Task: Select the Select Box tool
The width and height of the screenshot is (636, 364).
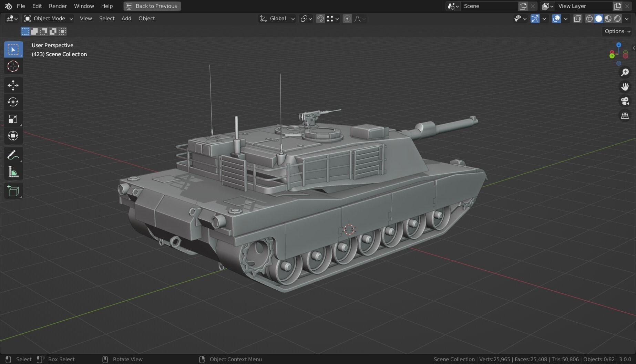Action: click(13, 50)
